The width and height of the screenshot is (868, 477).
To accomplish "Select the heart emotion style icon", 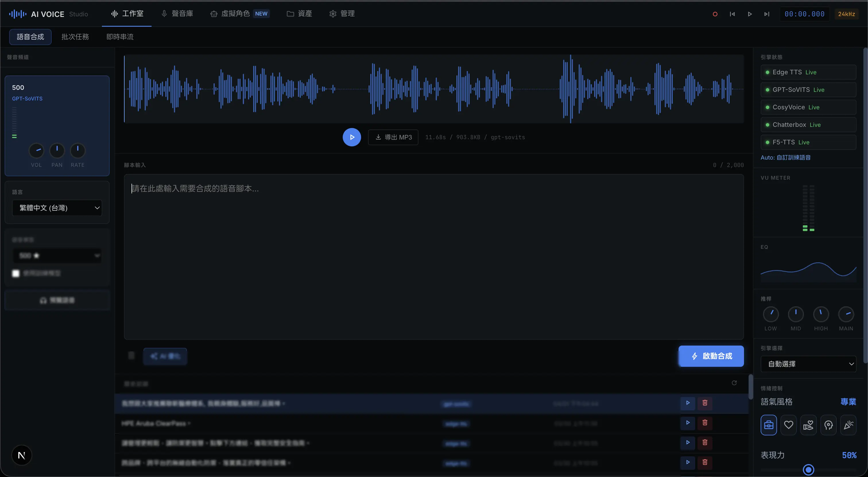I will 788,425.
